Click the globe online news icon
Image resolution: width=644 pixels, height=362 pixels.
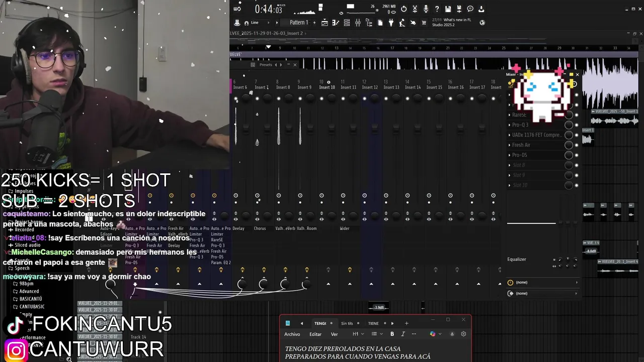coord(482,23)
